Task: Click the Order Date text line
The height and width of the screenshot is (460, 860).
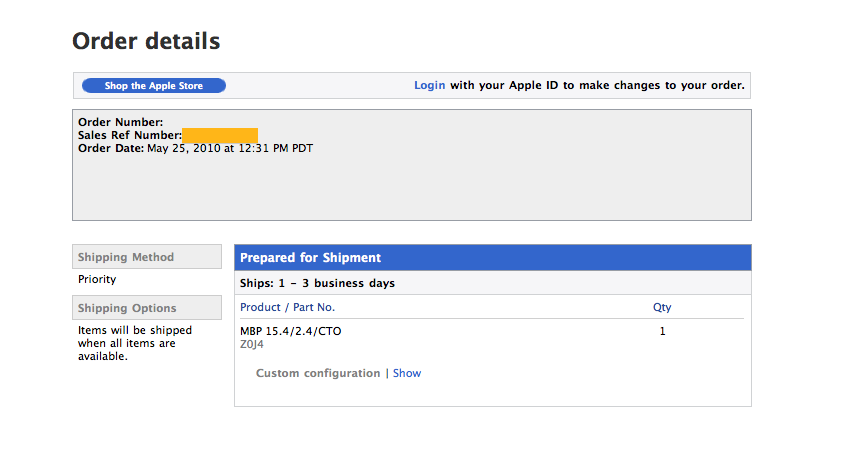Action: pos(195,148)
